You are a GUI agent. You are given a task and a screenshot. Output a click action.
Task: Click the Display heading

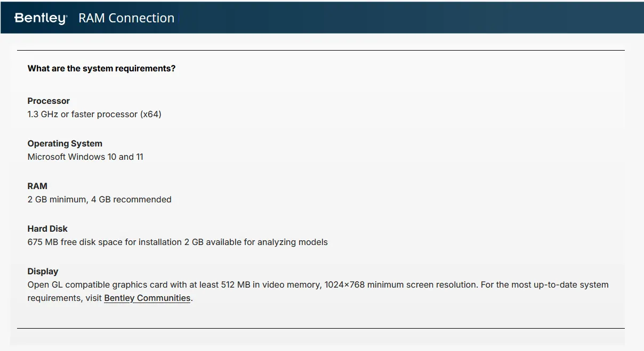click(43, 272)
